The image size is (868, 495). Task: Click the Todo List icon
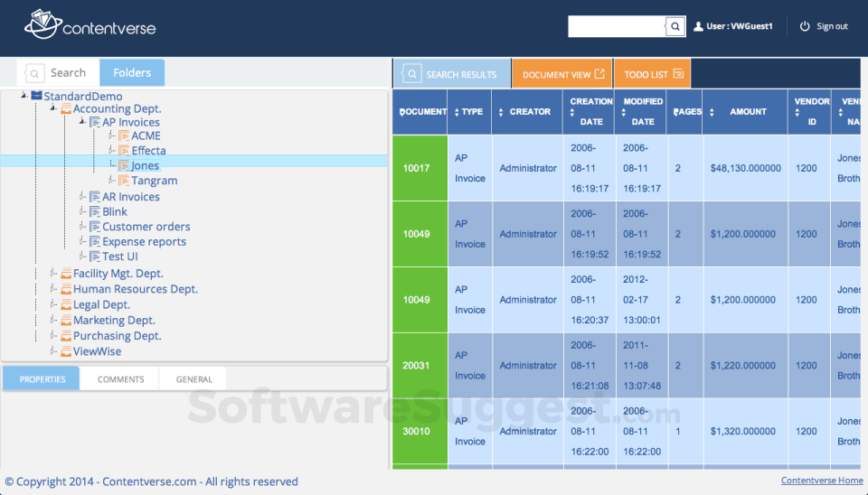(x=678, y=73)
